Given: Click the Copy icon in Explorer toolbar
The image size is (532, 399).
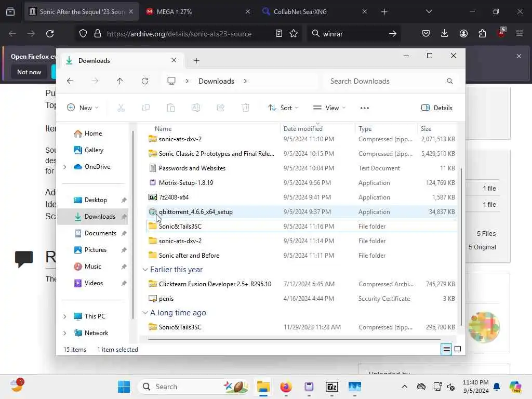Looking at the screenshot, I should [x=146, y=108].
